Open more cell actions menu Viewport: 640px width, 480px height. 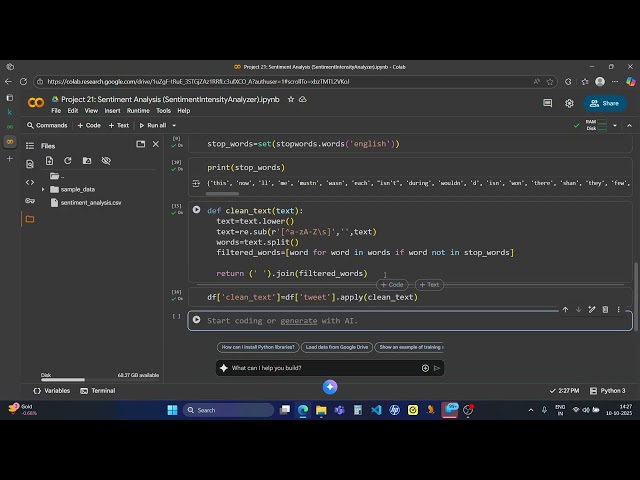click(619, 310)
